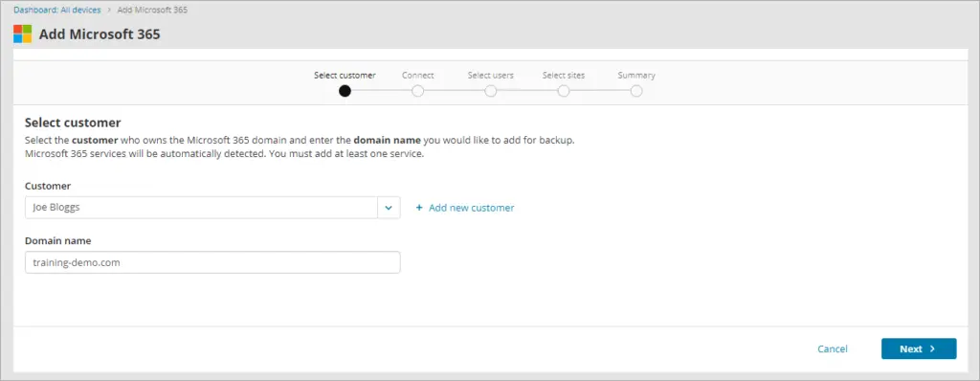This screenshot has height=381, width=980.
Task: Click the chevron arrow inside Next button
Action: click(x=932, y=349)
